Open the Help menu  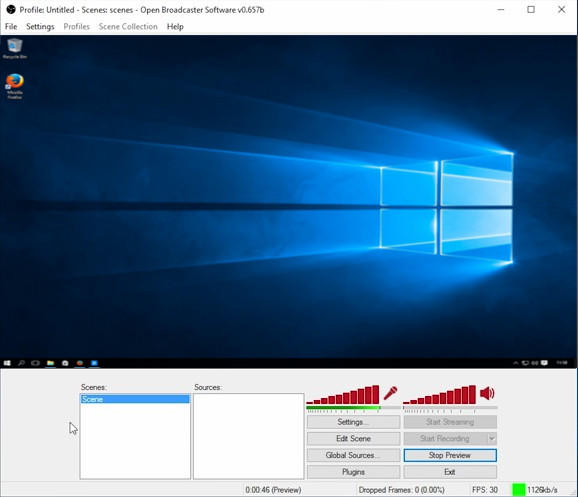pyautogui.click(x=175, y=27)
